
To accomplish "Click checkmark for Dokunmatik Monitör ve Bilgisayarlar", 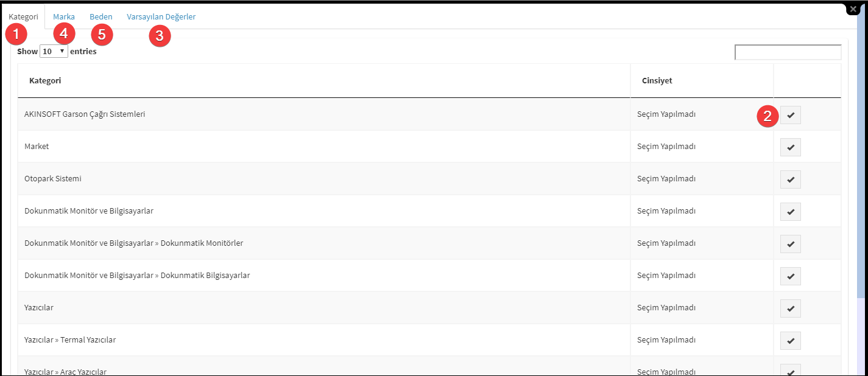I will click(791, 212).
